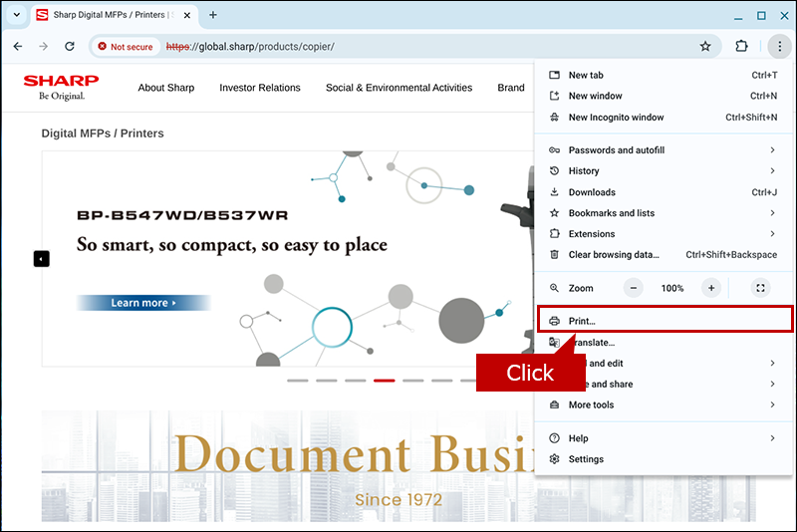
Task: Click the trash icon beside Clear browsing data
Action: click(x=554, y=255)
